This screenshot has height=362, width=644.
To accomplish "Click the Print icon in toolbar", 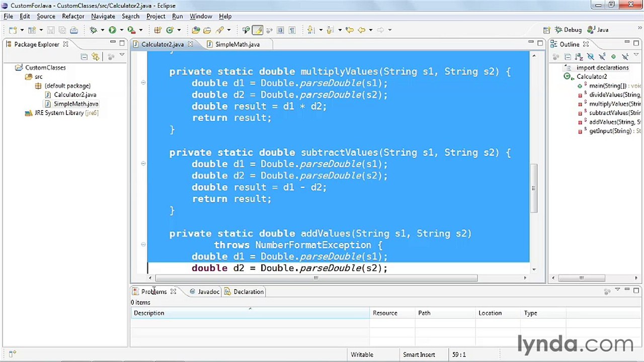I will click(74, 30).
